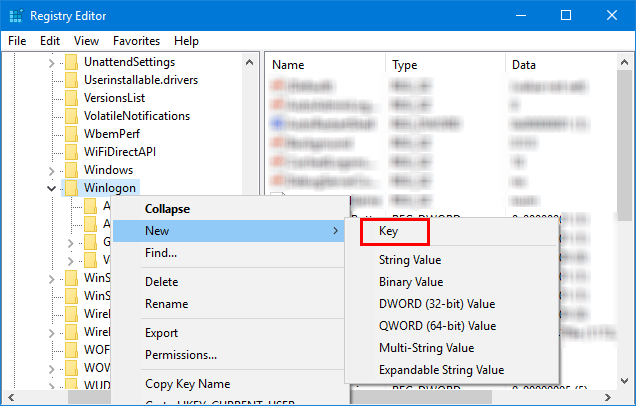The image size is (636, 406).
Task: Open the Favorites menu
Action: coord(136,41)
